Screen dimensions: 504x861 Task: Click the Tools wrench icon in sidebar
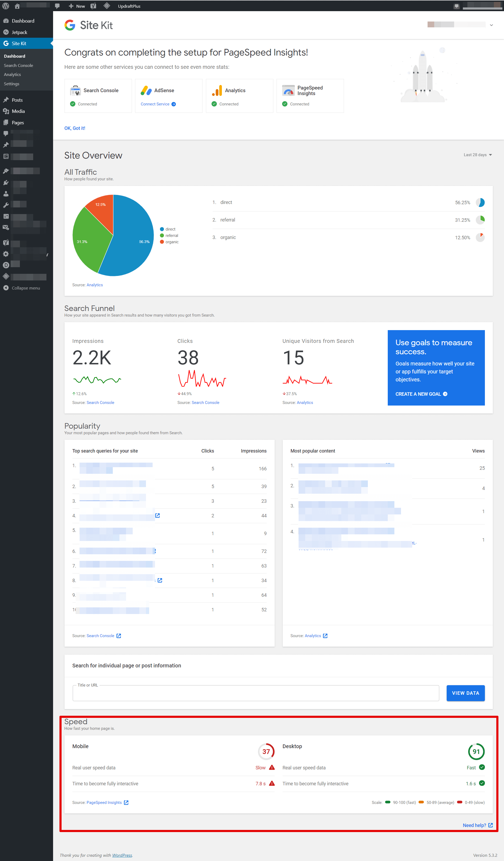coord(6,205)
